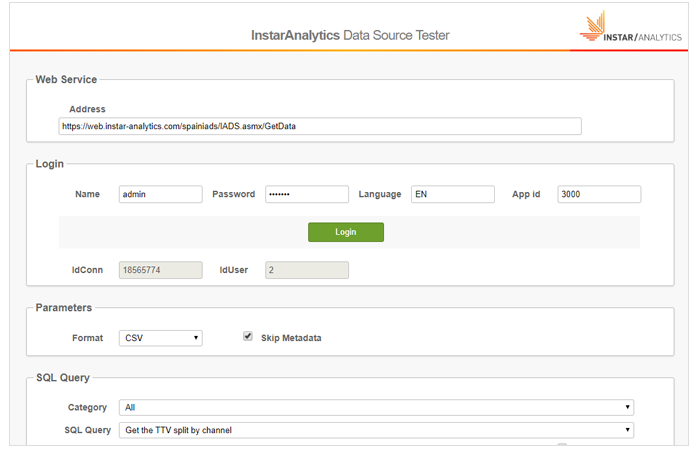700x450 pixels.
Task: Click the Address label above the URL
Action: point(87,109)
